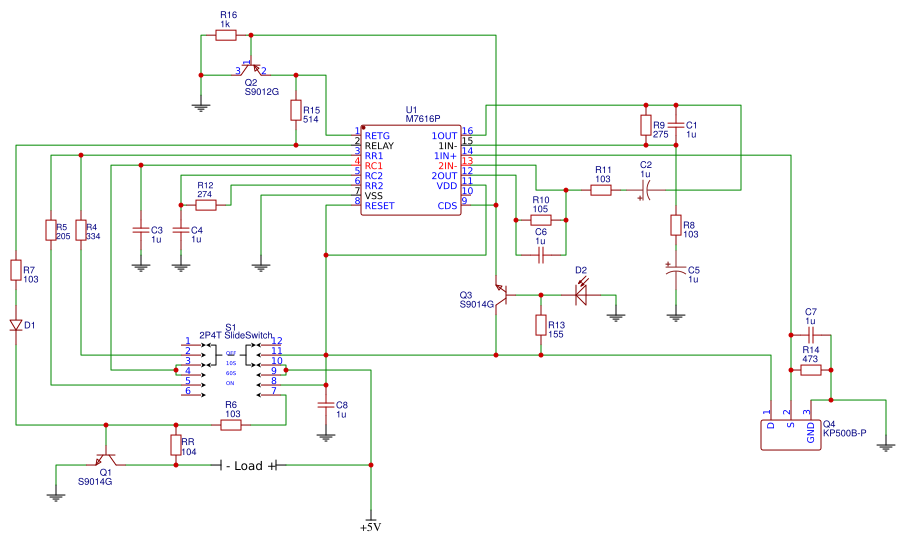The width and height of the screenshot is (905, 544).
Task: Select capacitor C4 symbol
Action: pyautogui.click(x=181, y=230)
